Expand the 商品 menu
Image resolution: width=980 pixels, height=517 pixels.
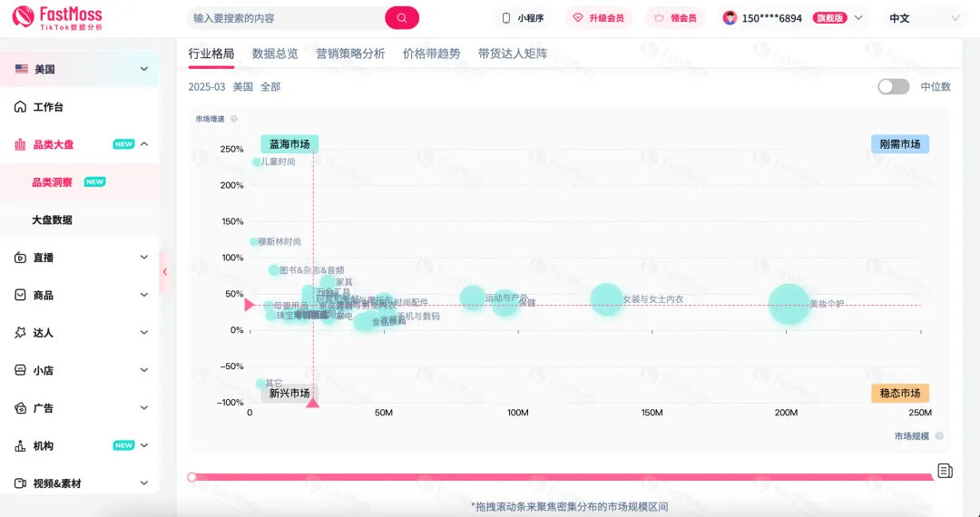pyautogui.click(x=144, y=295)
